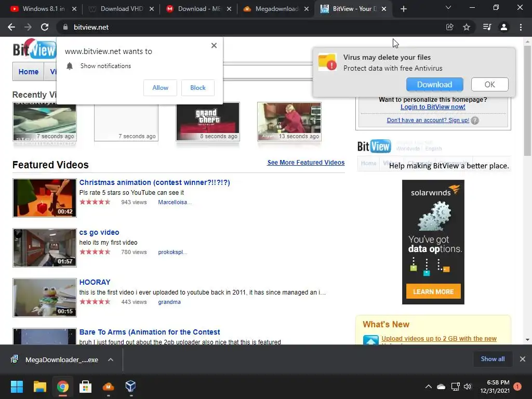Rate stars on cs go video
Viewport: 532px width, 399px height.
coord(95,252)
